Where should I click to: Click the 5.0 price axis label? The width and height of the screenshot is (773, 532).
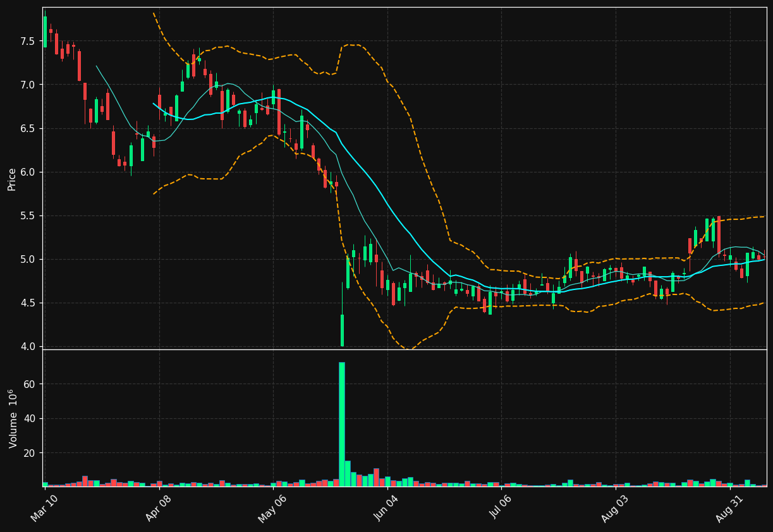(x=28, y=259)
